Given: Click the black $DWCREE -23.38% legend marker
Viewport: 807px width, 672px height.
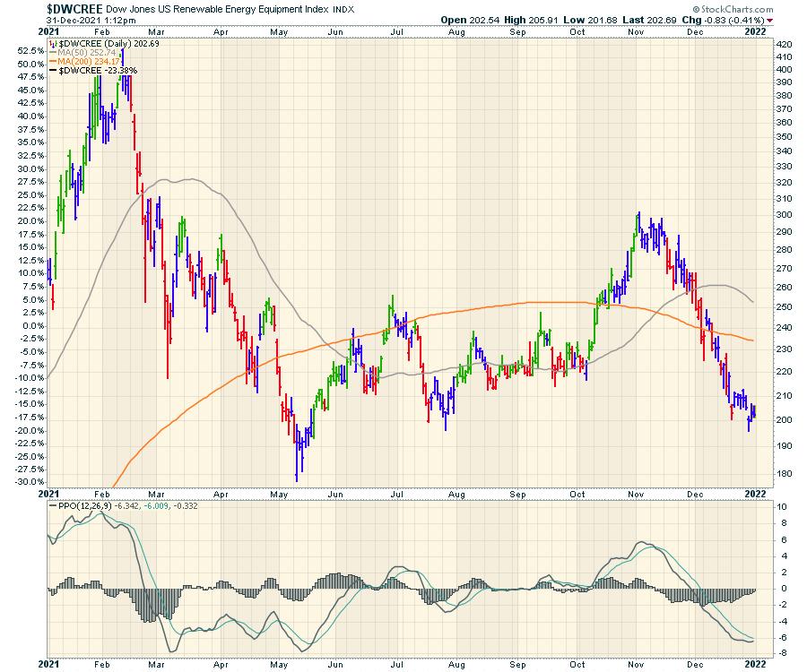Looking at the screenshot, I should point(52,70).
